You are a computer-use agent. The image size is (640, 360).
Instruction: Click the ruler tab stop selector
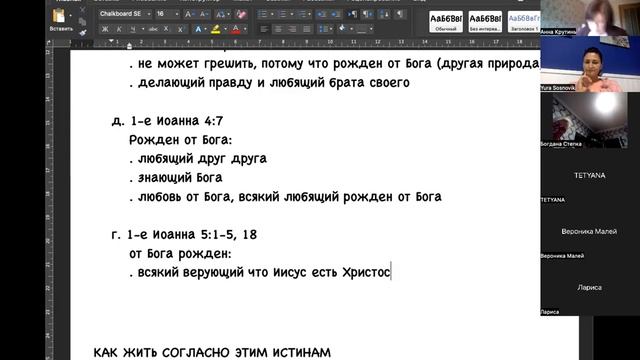point(49,42)
